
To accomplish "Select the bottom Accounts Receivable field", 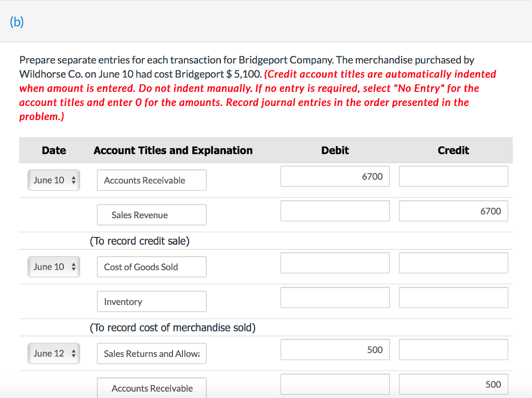I will [x=151, y=388].
